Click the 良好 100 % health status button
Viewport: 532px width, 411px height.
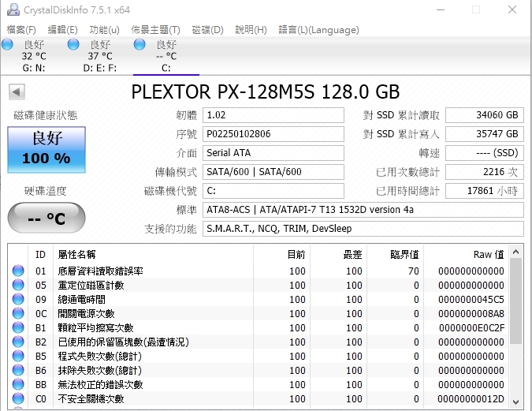[47, 150]
